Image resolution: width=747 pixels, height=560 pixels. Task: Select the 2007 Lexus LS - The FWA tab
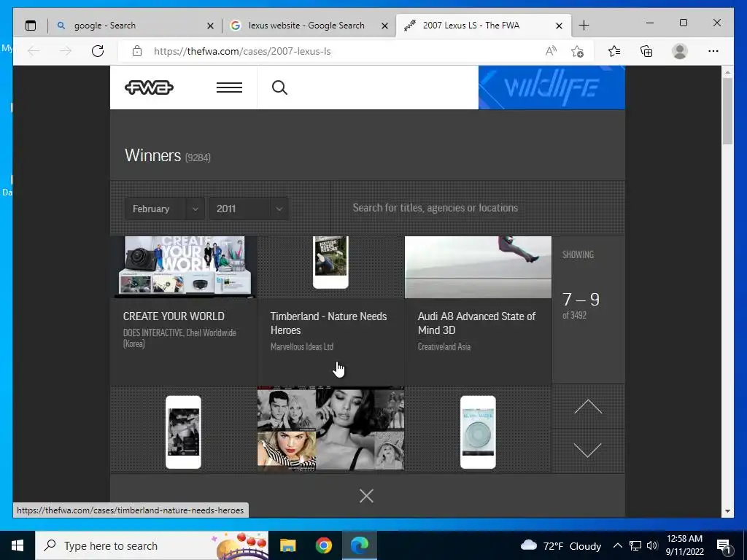(x=472, y=26)
